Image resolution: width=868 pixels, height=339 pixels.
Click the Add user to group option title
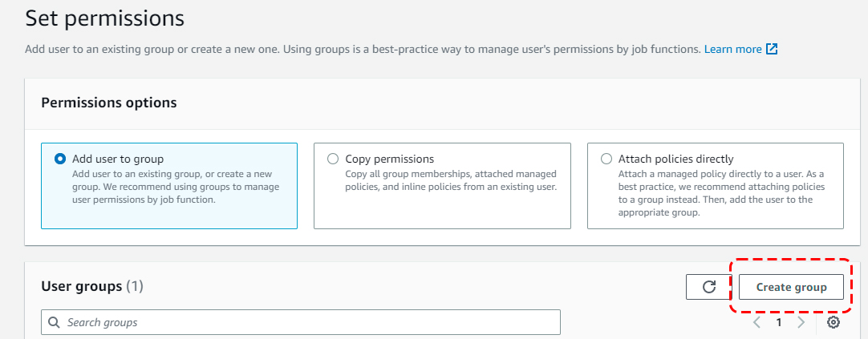[117, 159]
